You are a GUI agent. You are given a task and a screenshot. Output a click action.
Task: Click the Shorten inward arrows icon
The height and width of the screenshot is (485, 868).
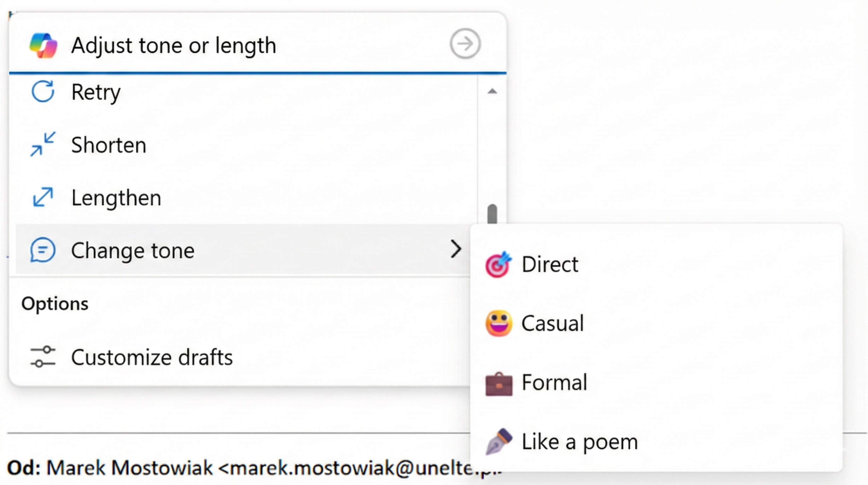pyautogui.click(x=43, y=144)
